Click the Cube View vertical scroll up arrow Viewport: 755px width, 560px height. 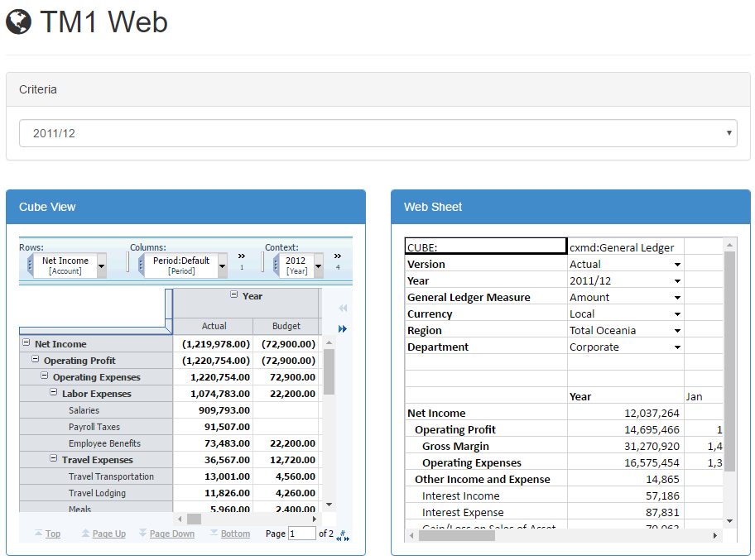click(329, 342)
